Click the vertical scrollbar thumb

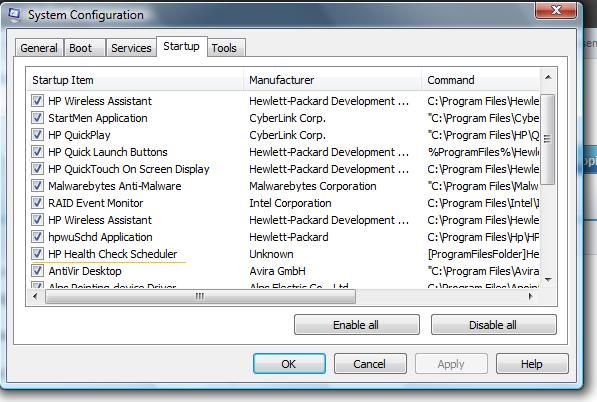tap(548, 139)
